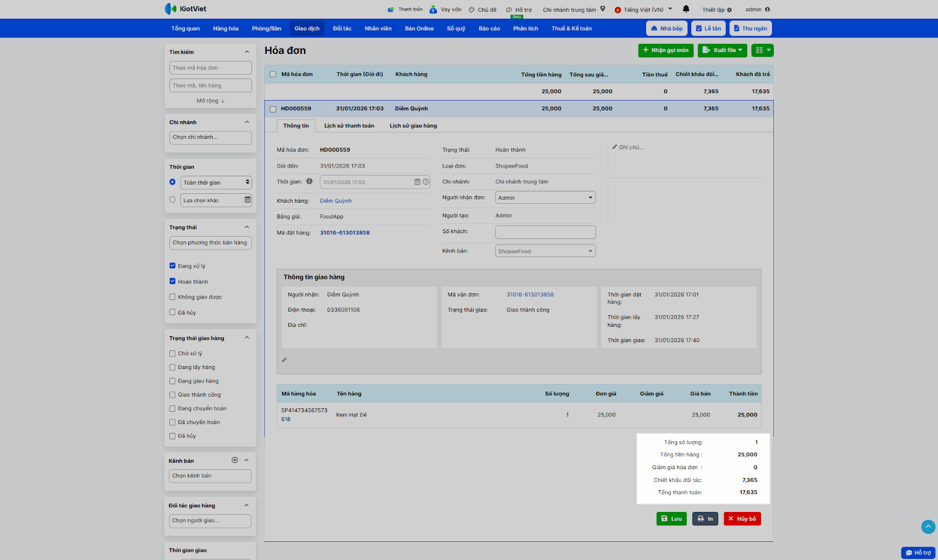Collapse the Tìm kiếm panel
Image resolution: width=938 pixels, height=560 pixels.
click(x=247, y=52)
